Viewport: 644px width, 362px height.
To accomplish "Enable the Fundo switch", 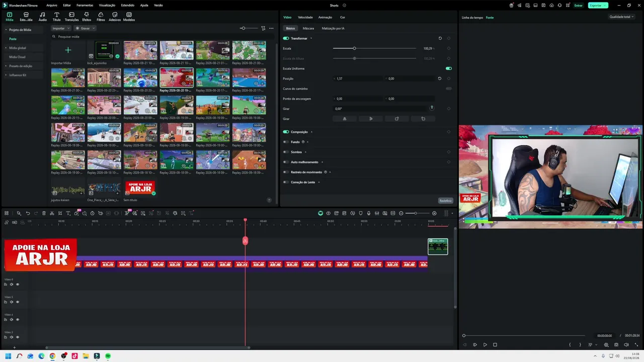I will coord(286,142).
